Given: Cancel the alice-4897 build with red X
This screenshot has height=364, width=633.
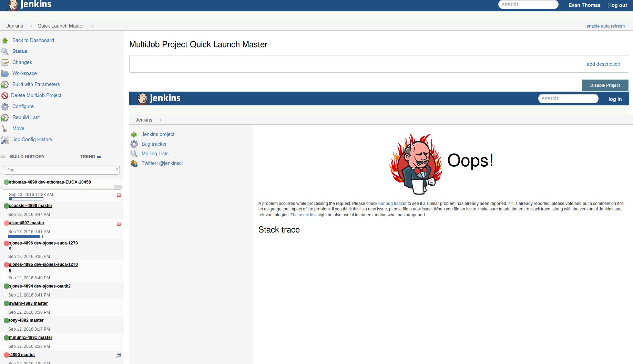Looking at the screenshot, I should (x=119, y=224).
